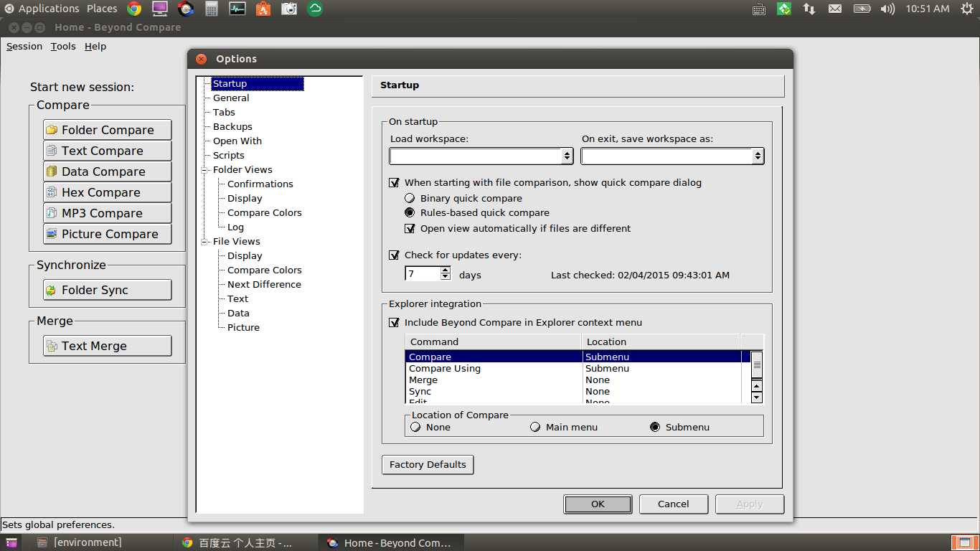
Task: Click the days number input field
Action: coord(423,274)
